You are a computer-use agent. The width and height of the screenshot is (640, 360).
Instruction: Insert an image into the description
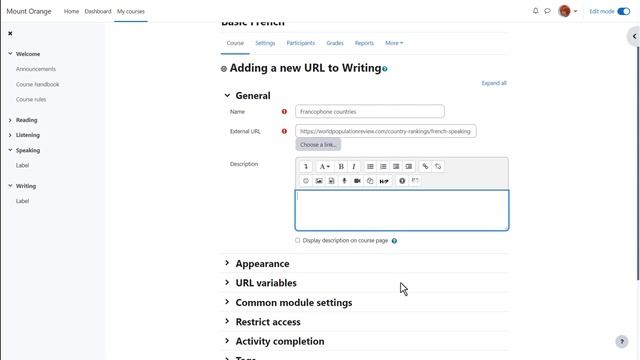click(319, 181)
